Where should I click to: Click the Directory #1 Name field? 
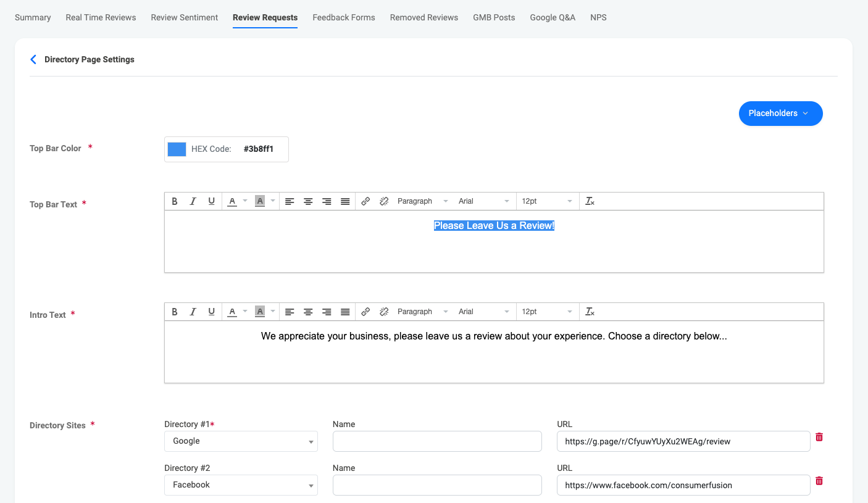tap(437, 441)
